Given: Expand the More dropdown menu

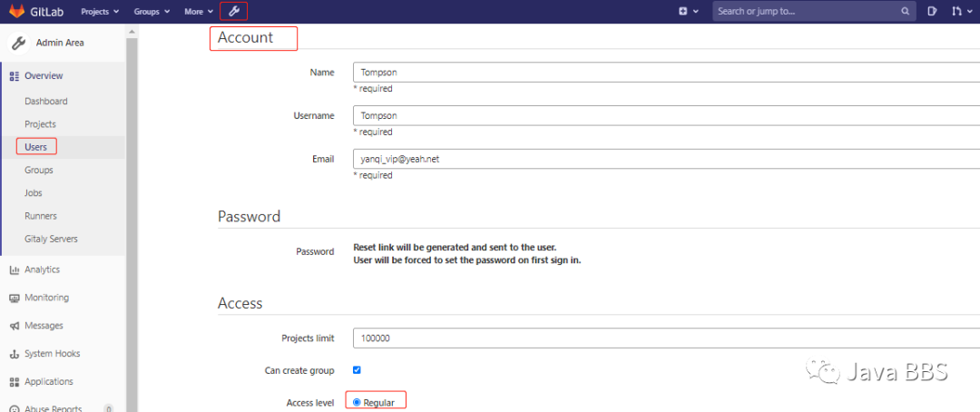Looking at the screenshot, I should tap(198, 12).
